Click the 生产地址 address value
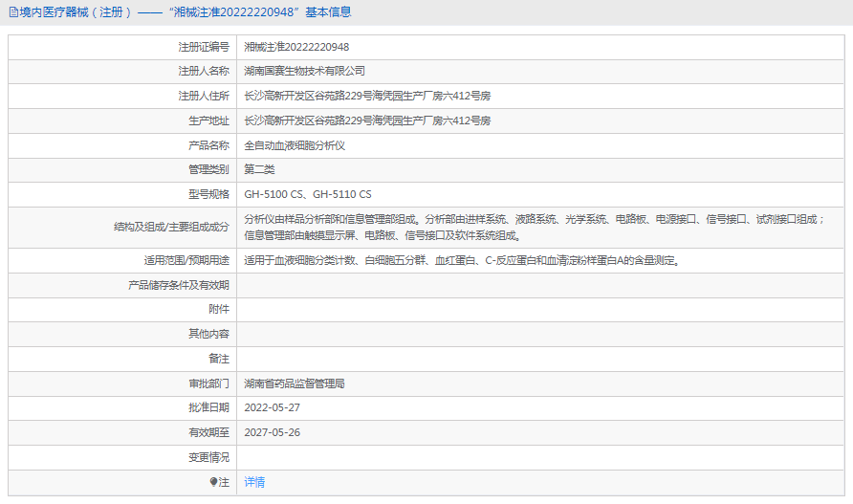Screen dimensions: 853x504 tap(367, 121)
